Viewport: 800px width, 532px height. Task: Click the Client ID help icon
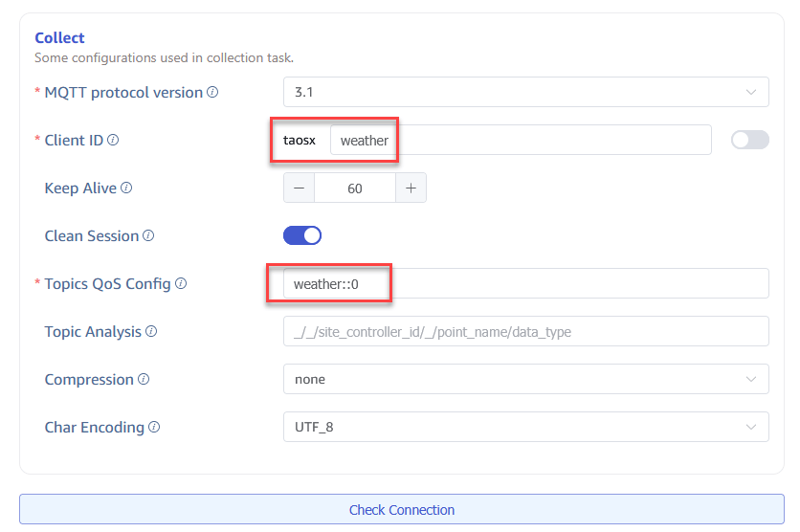[x=113, y=141]
